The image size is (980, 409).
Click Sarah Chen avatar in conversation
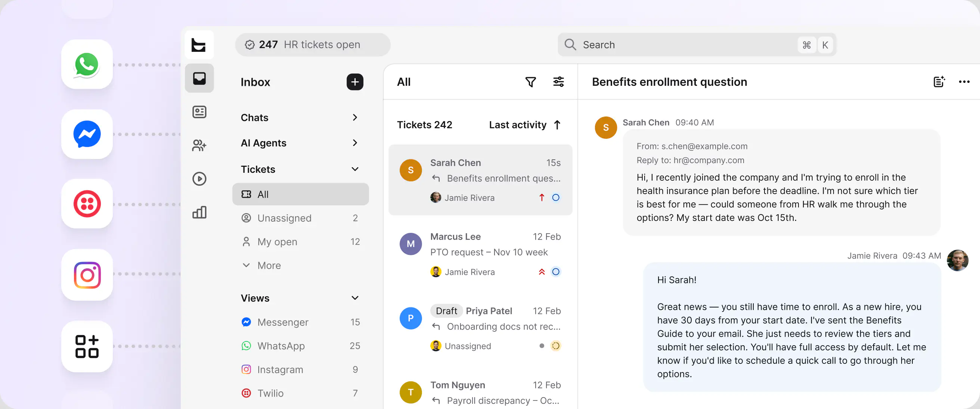606,127
